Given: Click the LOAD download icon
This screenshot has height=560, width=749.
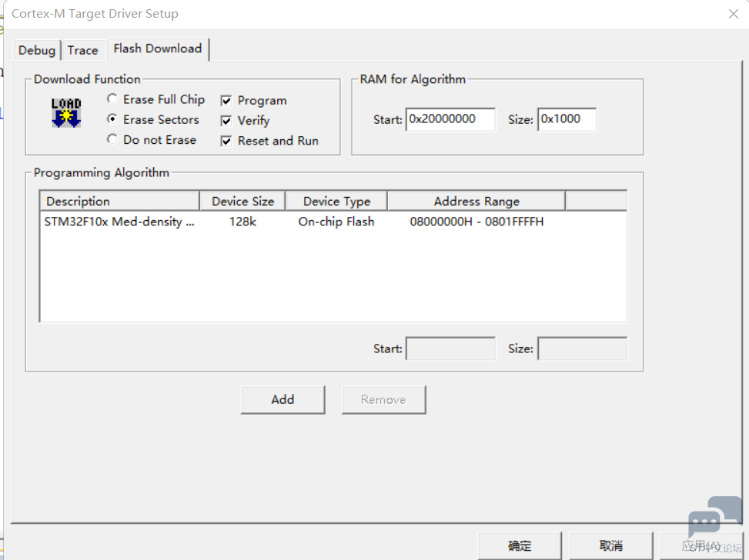Looking at the screenshot, I should pos(66,112).
